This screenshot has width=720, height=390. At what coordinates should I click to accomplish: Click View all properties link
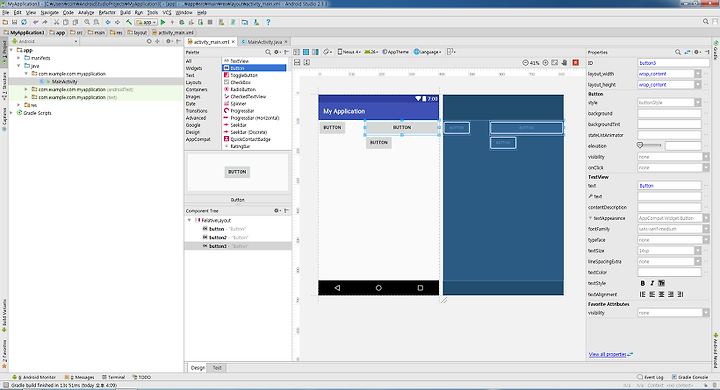(x=608, y=354)
